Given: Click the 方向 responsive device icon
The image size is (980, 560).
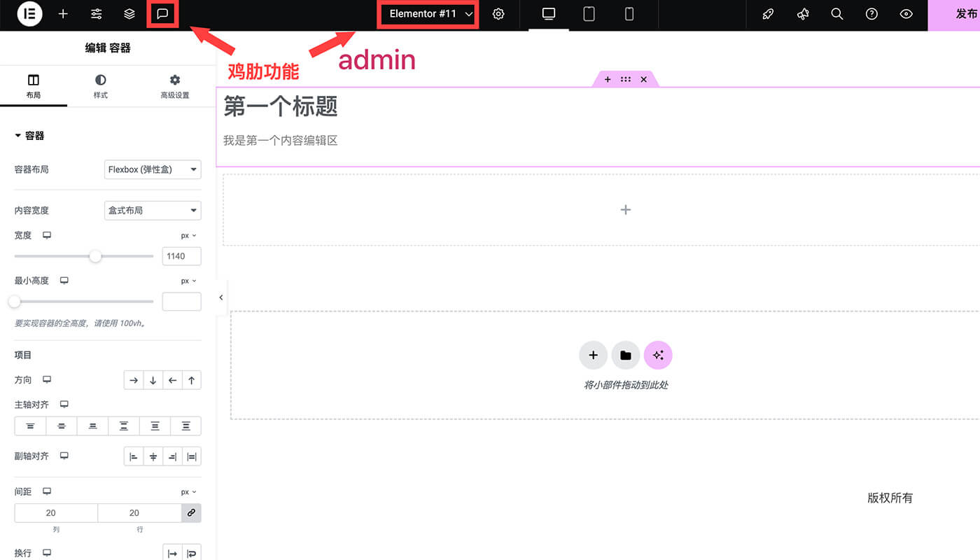Looking at the screenshot, I should coord(47,379).
